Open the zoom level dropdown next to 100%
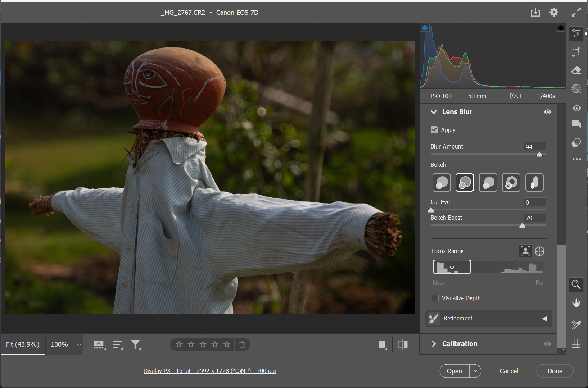Viewport: 588px width, 388px height. (78, 344)
